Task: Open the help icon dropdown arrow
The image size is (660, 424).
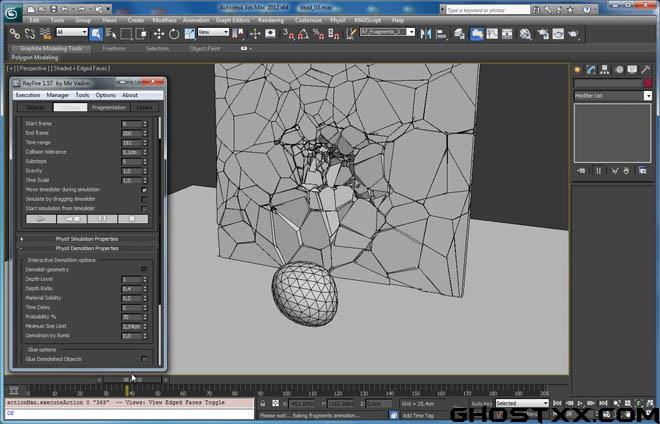Action: click(x=597, y=9)
